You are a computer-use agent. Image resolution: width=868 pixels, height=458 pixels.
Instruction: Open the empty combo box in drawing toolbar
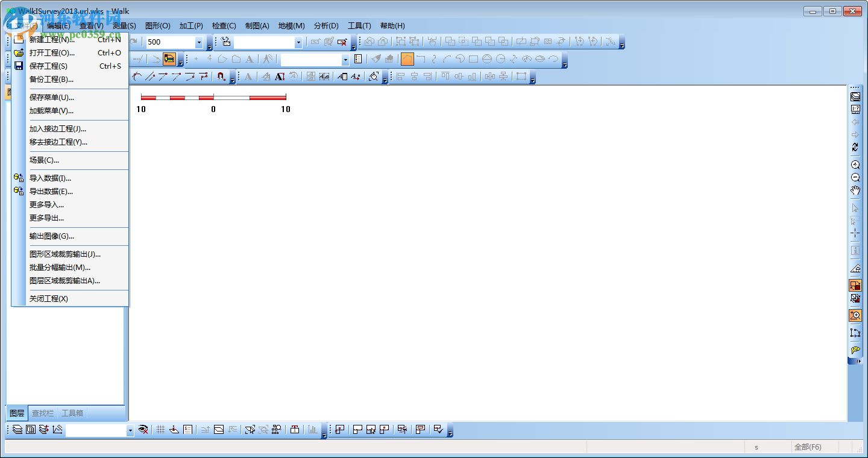coord(345,60)
